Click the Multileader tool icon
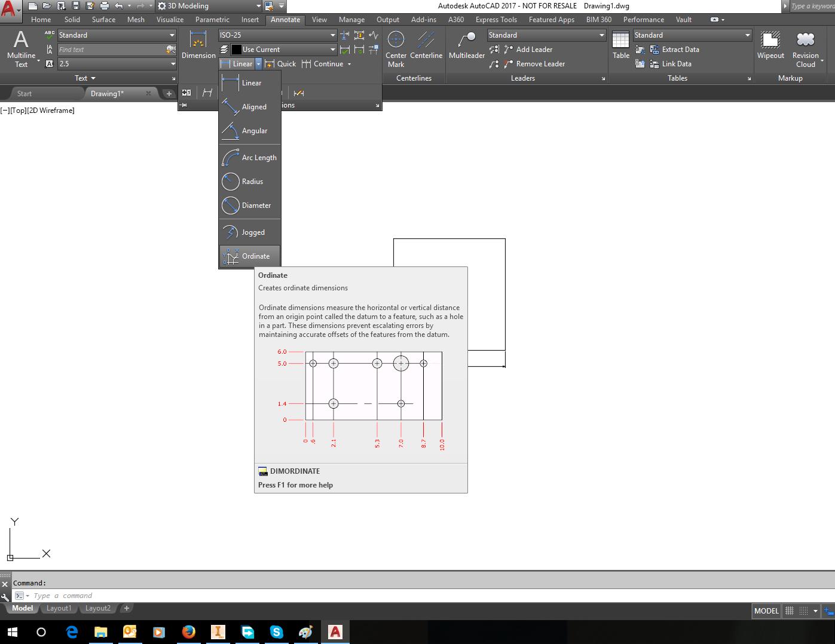The image size is (835, 644). point(466,45)
